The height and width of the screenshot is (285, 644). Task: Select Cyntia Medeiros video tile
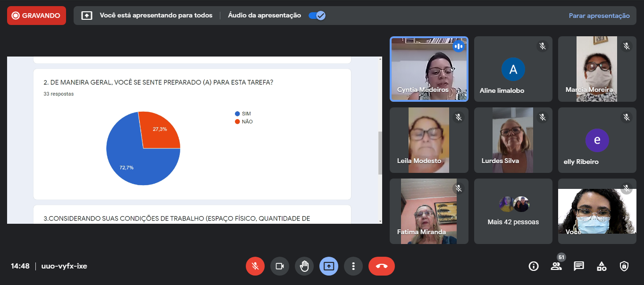point(429,69)
